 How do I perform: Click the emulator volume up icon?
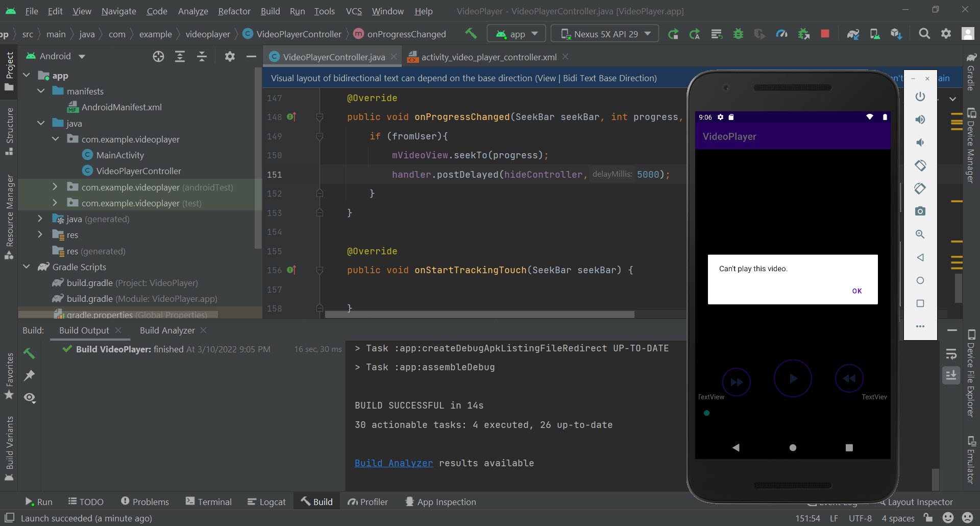click(920, 119)
